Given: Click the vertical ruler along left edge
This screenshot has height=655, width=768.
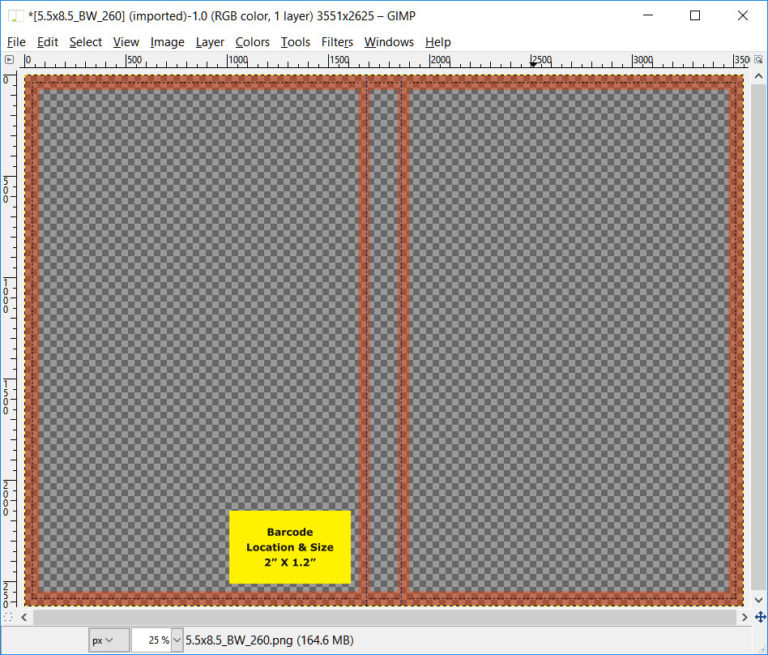Looking at the screenshot, I should tap(8, 340).
